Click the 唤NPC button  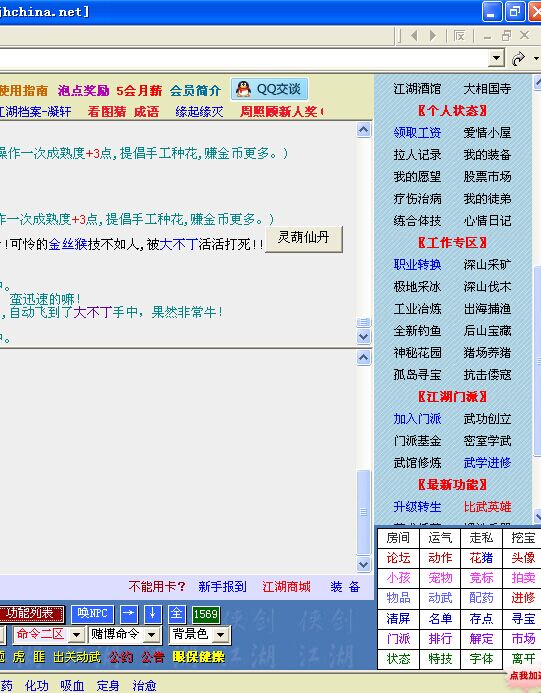pos(92,614)
